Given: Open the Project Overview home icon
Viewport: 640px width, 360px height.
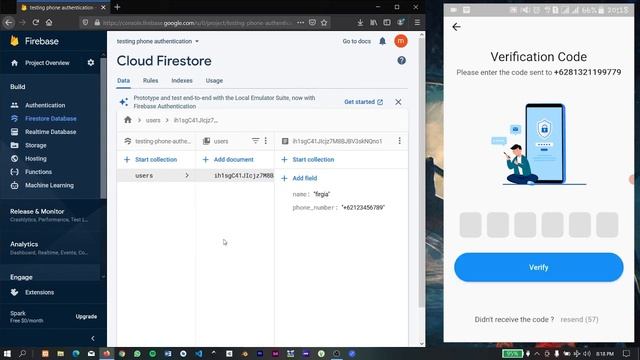Looking at the screenshot, I should pyautogui.click(x=15, y=63).
